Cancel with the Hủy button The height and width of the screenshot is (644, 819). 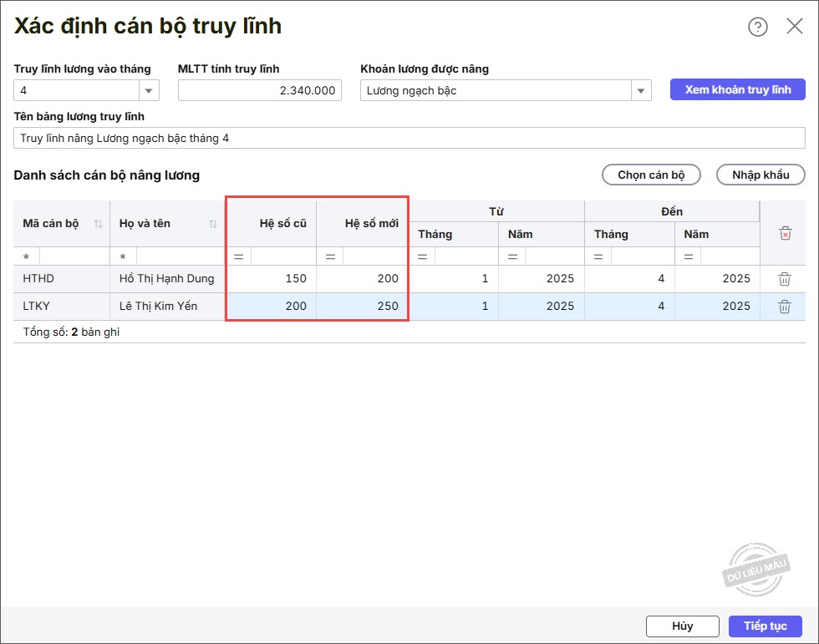pyautogui.click(x=682, y=626)
